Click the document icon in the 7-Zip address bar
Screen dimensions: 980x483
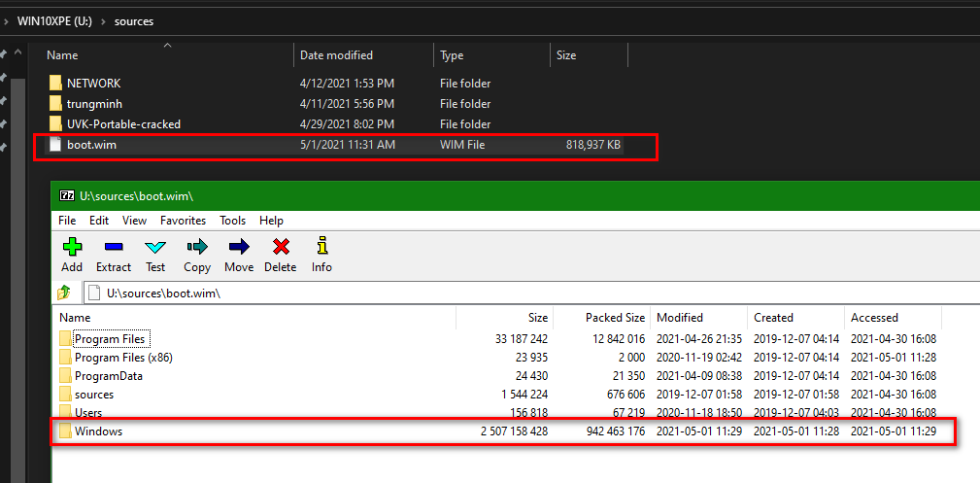tap(94, 292)
